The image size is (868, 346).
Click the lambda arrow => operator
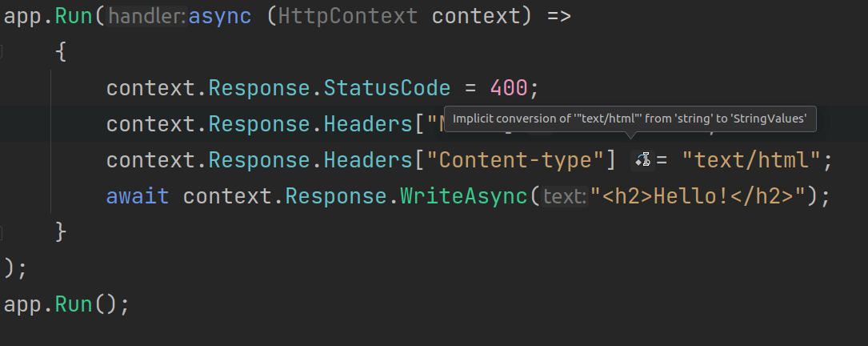click(x=559, y=17)
